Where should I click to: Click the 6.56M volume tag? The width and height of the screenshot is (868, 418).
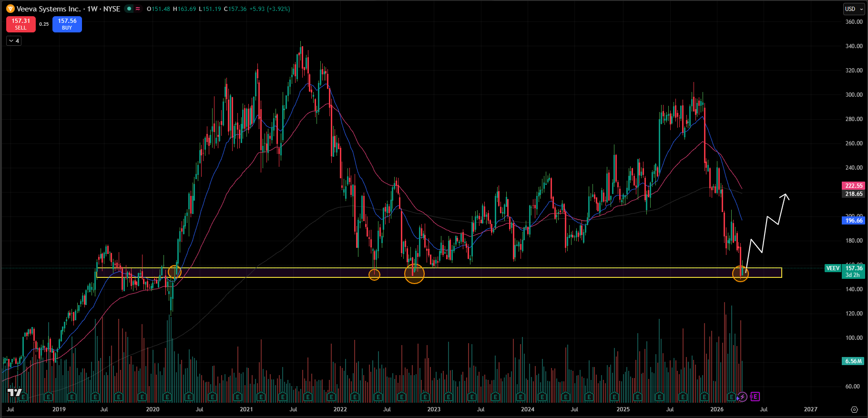point(854,361)
